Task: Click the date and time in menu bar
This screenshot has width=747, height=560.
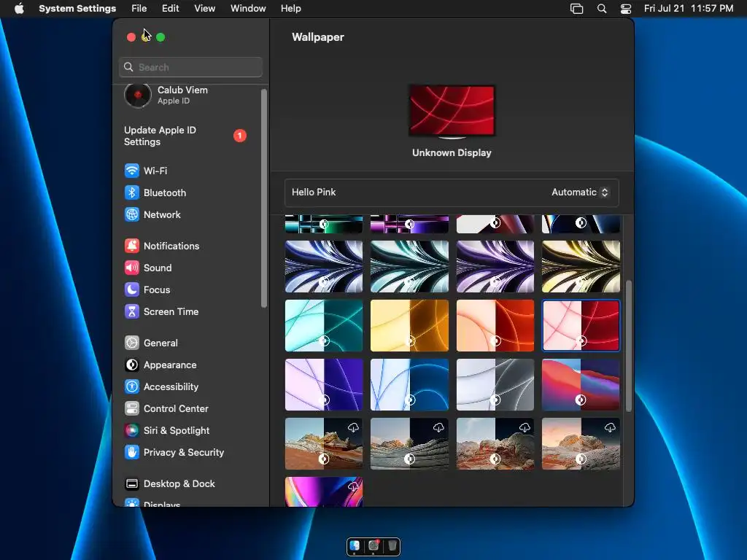Action: pos(689,9)
